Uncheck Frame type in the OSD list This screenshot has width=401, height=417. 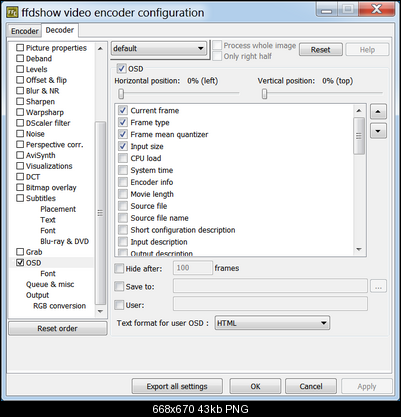pos(123,122)
